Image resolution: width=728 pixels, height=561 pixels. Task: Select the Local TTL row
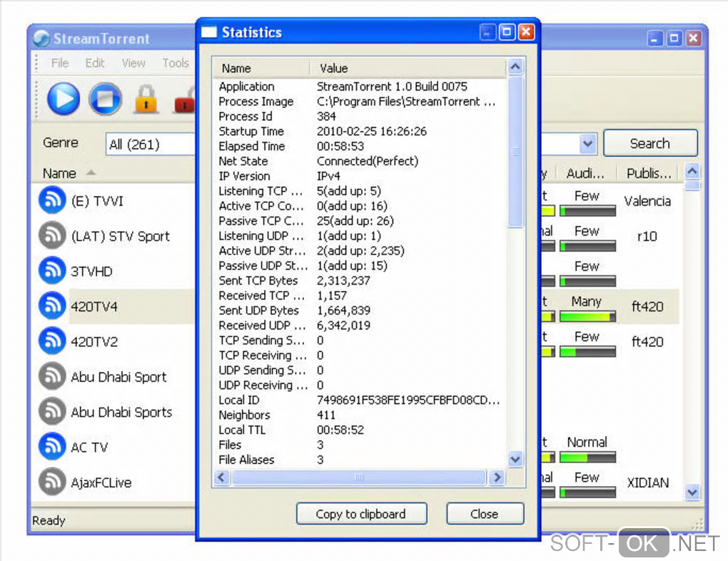point(360,430)
